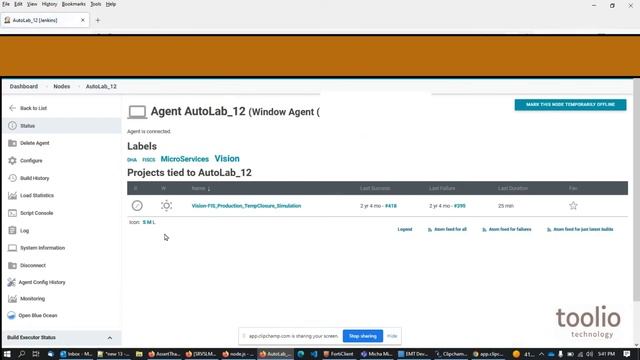Image resolution: width=640 pixels, height=360 pixels.
Task: Open Atom feed for just latest builds
Action: (580, 229)
